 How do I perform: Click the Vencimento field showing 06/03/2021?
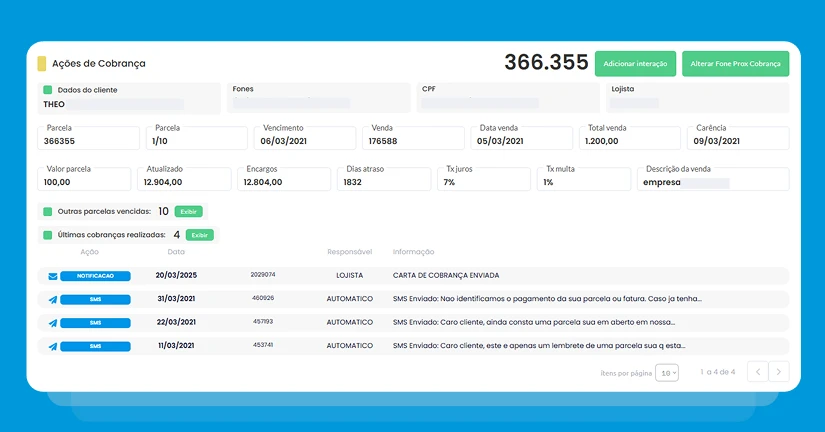tap(305, 138)
